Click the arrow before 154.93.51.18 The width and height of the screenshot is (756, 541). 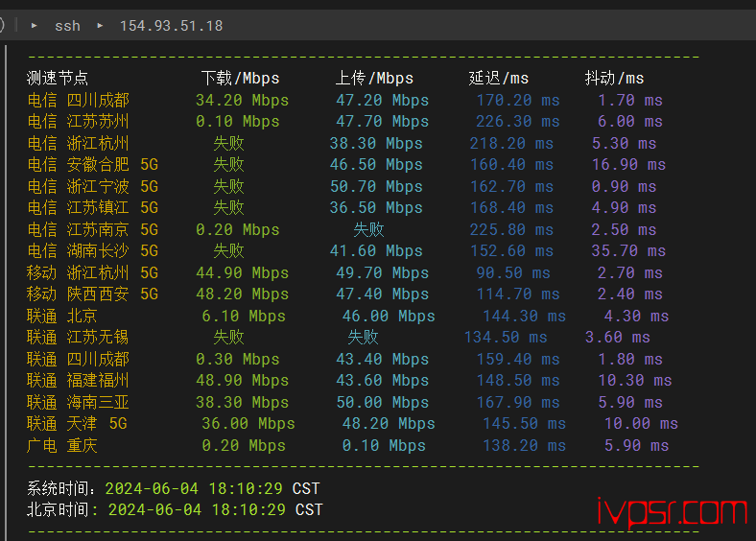click(100, 25)
